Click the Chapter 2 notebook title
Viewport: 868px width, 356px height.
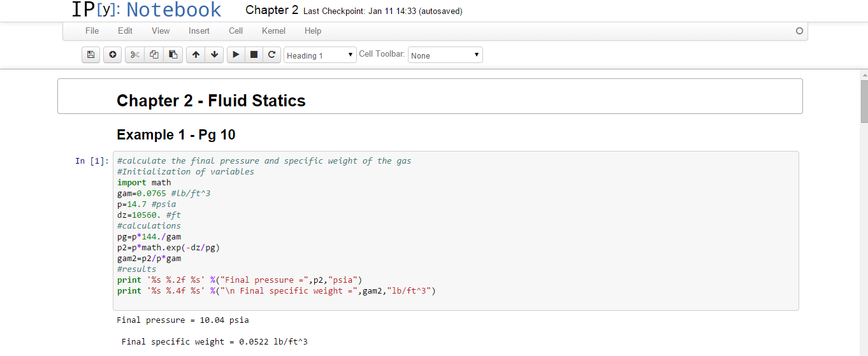(271, 10)
